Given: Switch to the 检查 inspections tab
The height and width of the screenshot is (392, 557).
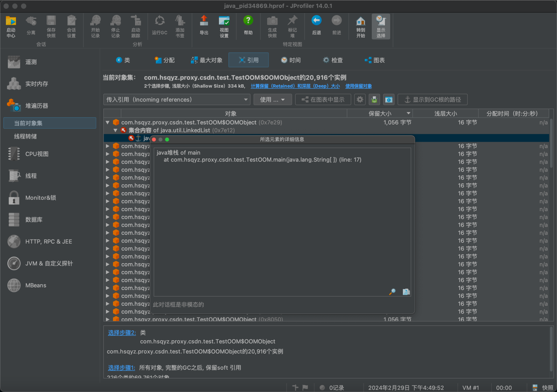Looking at the screenshot, I should coord(333,60).
